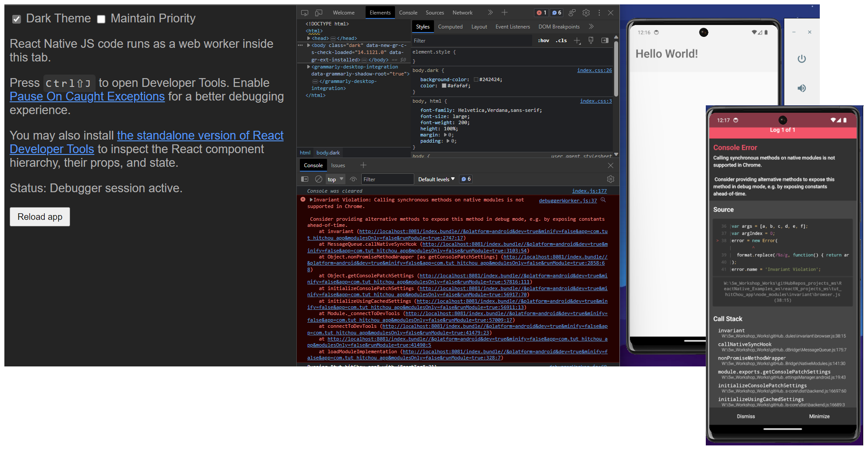Click the console Filter input field
This screenshot has width=868, height=452.
(x=388, y=179)
